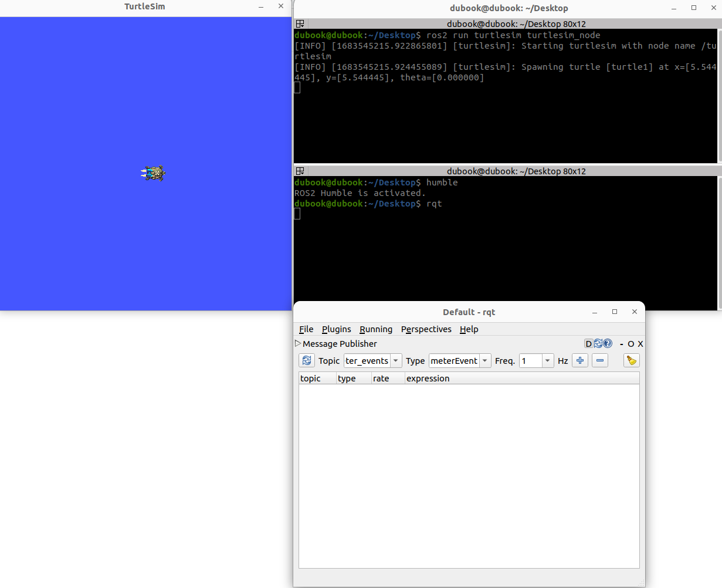Expand the Message Publisher triangle
The height and width of the screenshot is (588, 722).
click(298, 343)
